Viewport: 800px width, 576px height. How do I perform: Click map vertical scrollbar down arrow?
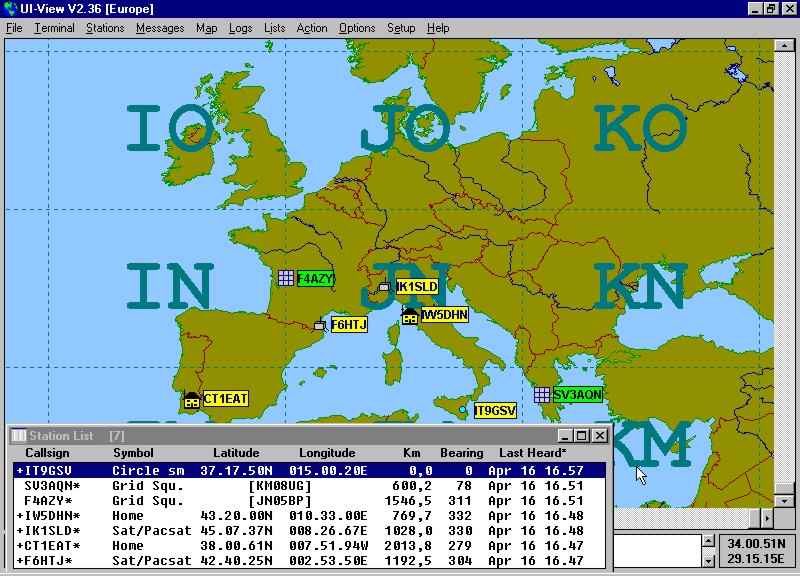click(x=784, y=501)
